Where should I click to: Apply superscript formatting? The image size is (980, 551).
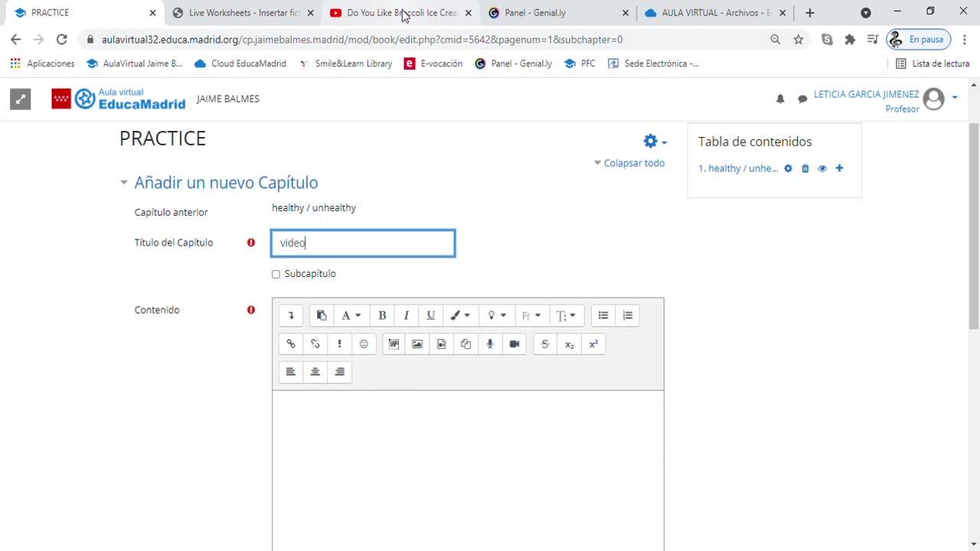[593, 344]
